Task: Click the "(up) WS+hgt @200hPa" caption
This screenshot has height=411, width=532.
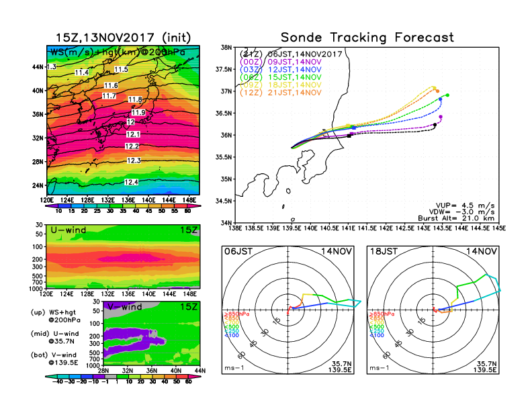Action: click(55, 316)
